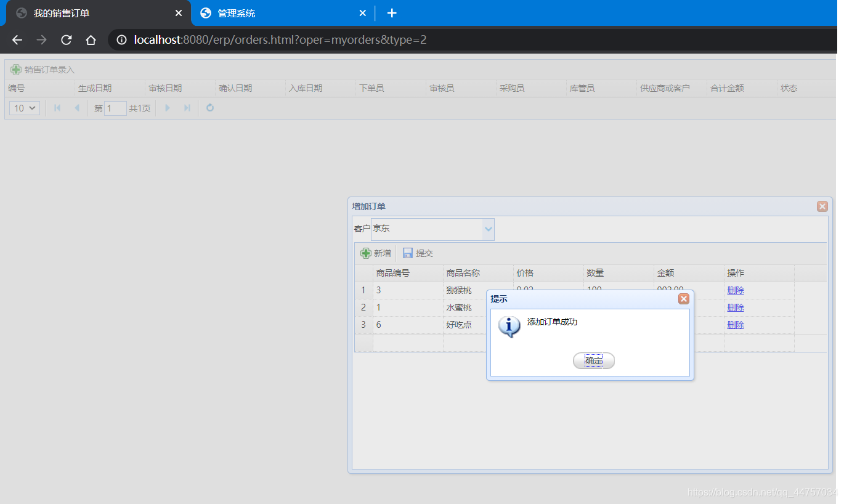Go to first page pager icon

coord(57,108)
